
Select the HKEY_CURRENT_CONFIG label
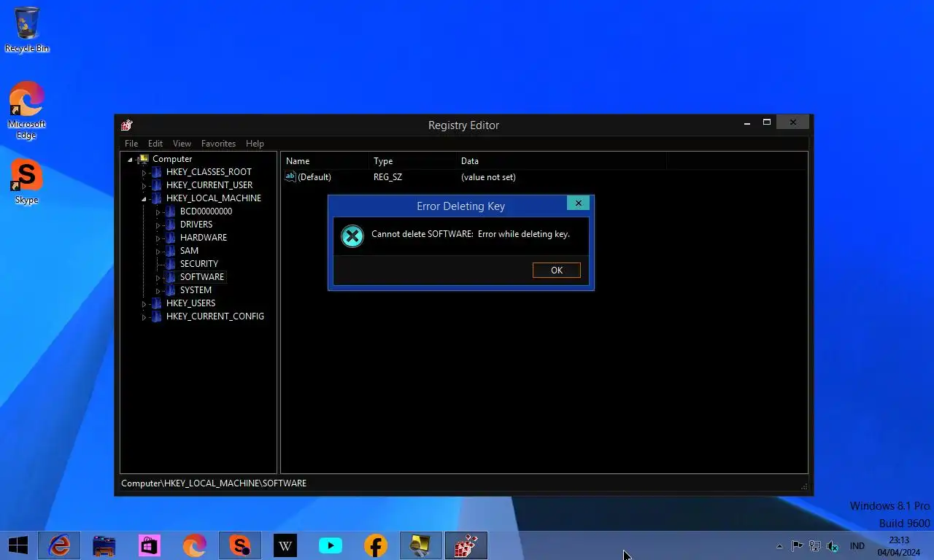(x=215, y=316)
